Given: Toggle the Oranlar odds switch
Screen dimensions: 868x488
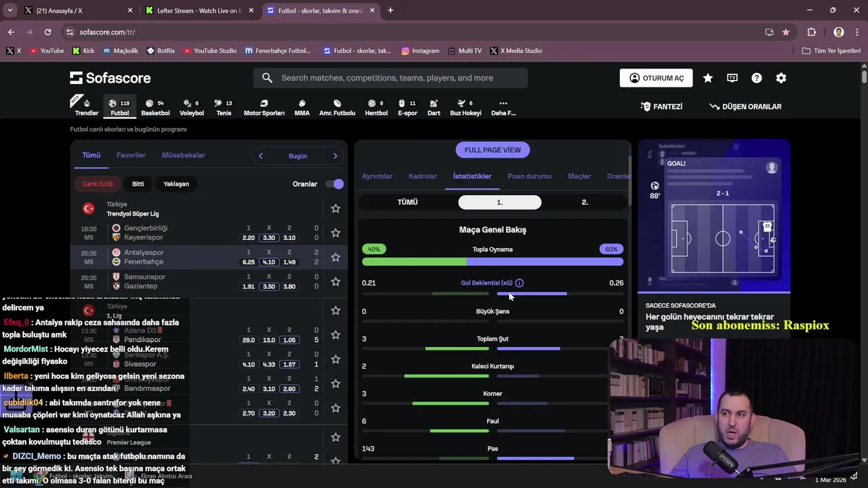Looking at the screenshot, I should (x=335, y=184).
